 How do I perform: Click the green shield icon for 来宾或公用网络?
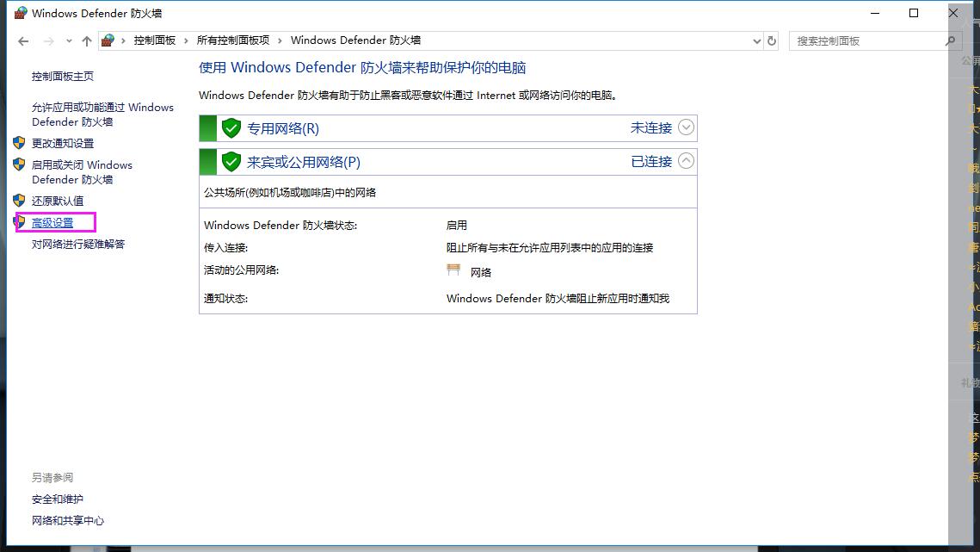click(231, 162)
